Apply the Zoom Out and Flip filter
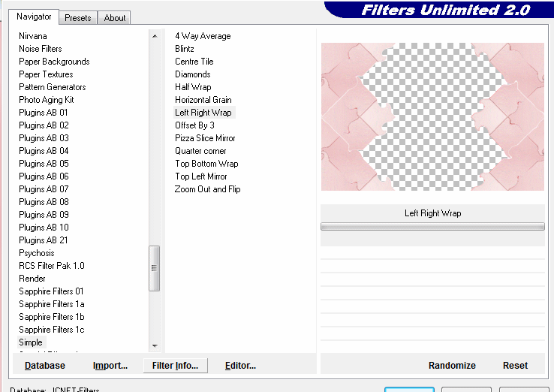The width and height of the screenshot is (554, 392). tap(207, 189)
